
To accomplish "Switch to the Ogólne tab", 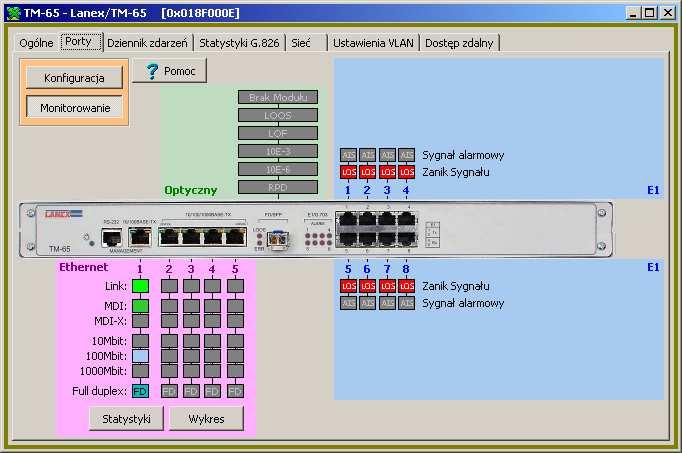I will [36, 43].
